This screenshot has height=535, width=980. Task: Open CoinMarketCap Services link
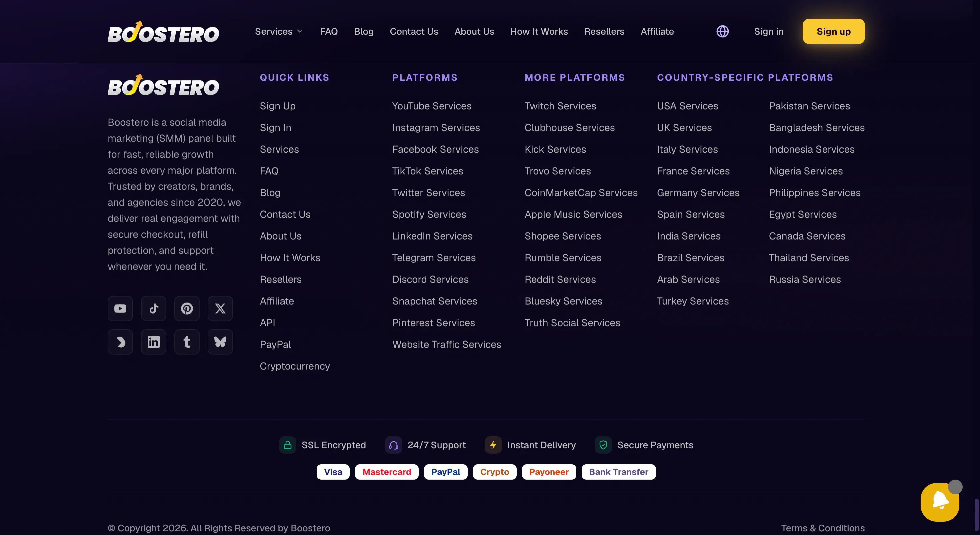coord(581,193)
